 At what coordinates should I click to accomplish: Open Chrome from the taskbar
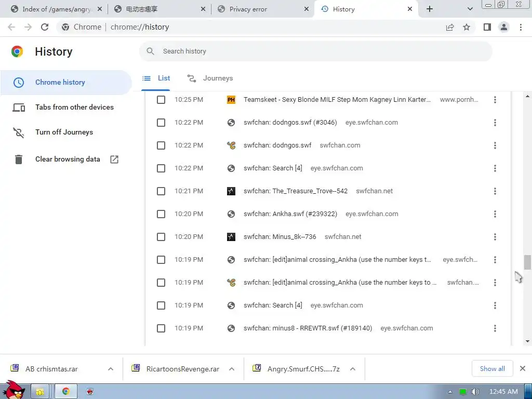coord(66,392)
